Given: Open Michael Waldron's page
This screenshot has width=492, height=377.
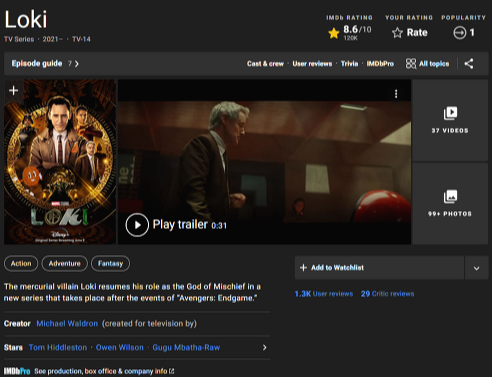Looking at the screenshot, I should tap(67, 324).
